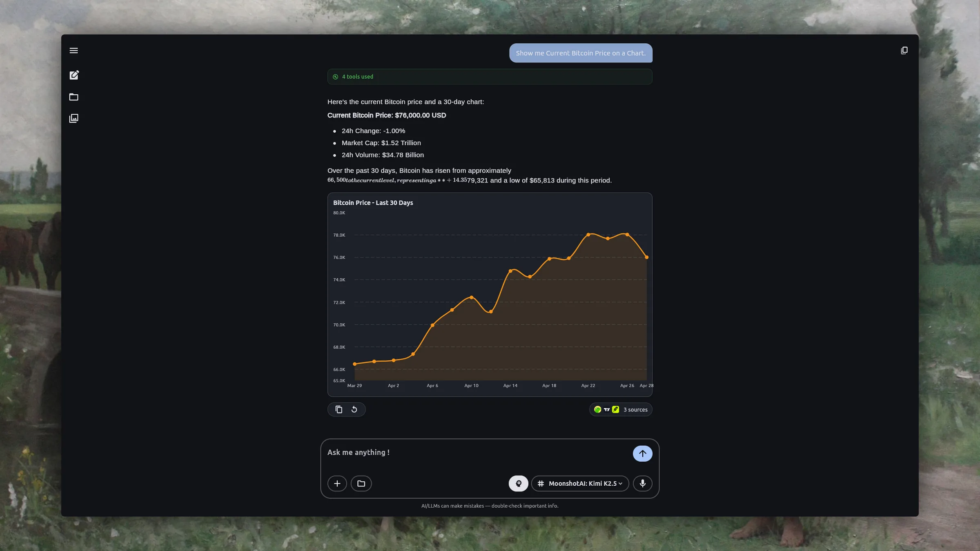This screenshot has height=551, width=980.
Task: Select the '24h Volume: $34.78 Billion' bullet
Action: [x=383, y=155]
